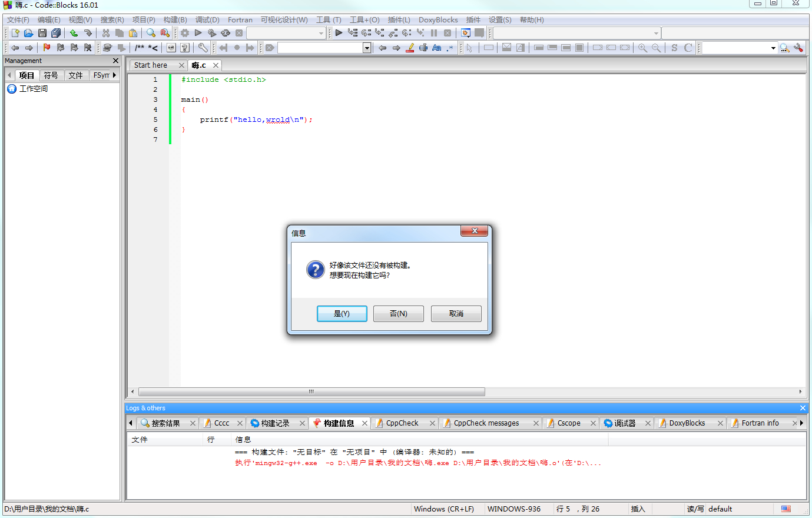812x518 pixels.
Task: Show more Logs tabs with right arrow
Action: [801, 423]
